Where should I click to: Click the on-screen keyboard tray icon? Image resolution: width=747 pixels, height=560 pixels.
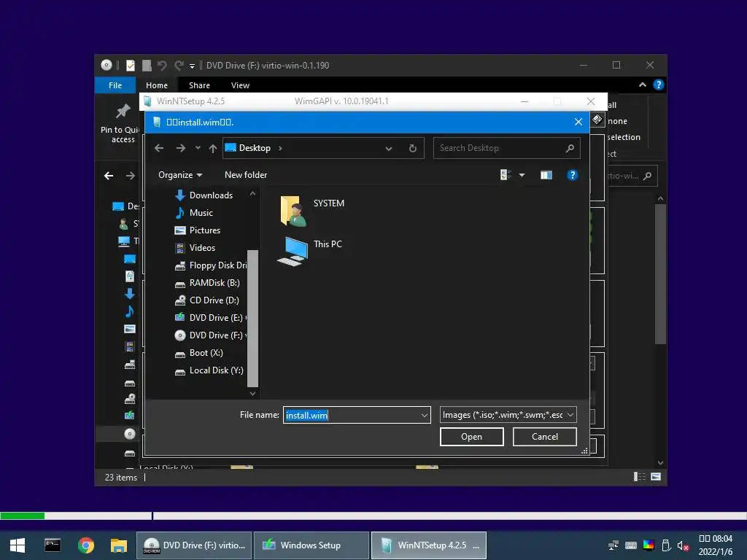[x=631, y=545]
